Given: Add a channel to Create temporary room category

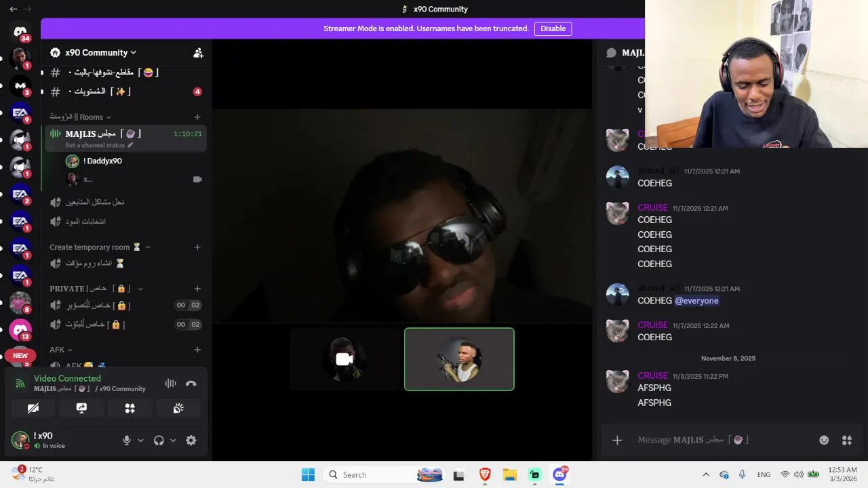Looking at the screenshot, I should pos(197,247).
